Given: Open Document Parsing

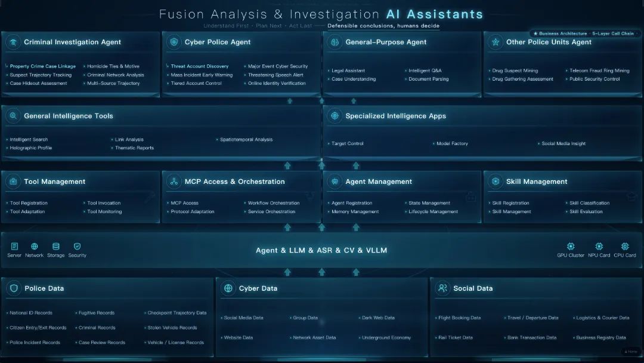Looking at the screenshot, I should pos(428,79).
